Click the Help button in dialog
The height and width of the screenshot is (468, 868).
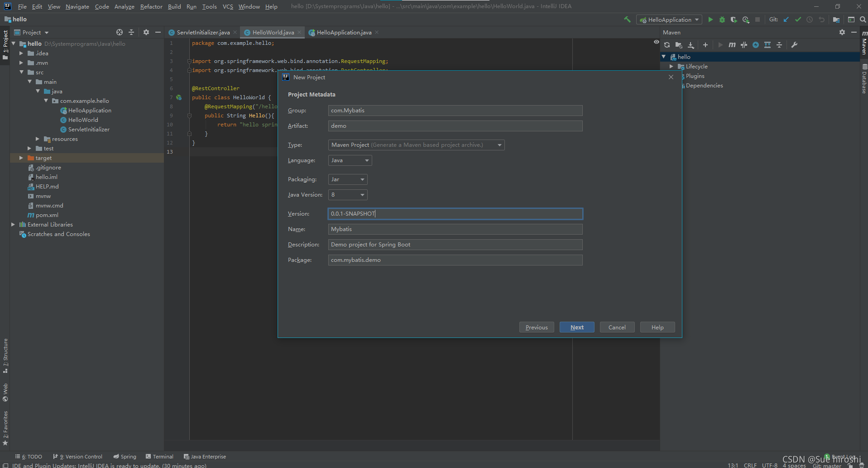pyautogui.click(x=657, y=327)
